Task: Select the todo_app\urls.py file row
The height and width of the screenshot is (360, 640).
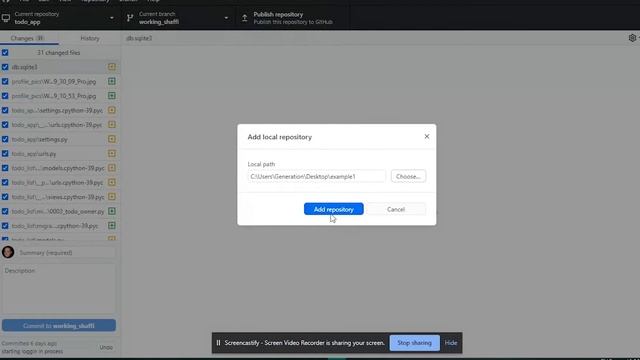Action: point(60,153)
